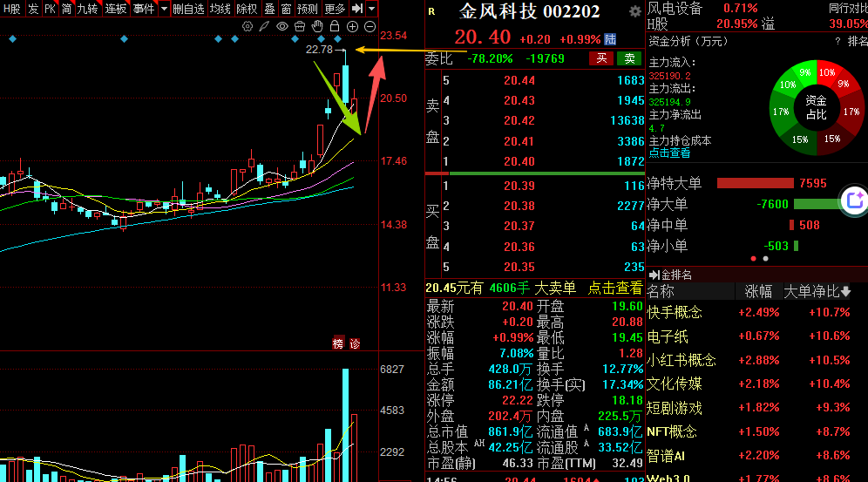Click 删自选 to remove from watchlist
The image size is (868, 482).
click(188, 9)
